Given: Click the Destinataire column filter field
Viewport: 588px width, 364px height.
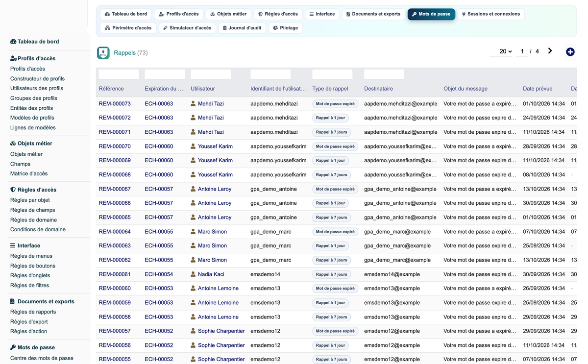Looking at the screenshot, I should pyautogui.click(x=384, y=74).
